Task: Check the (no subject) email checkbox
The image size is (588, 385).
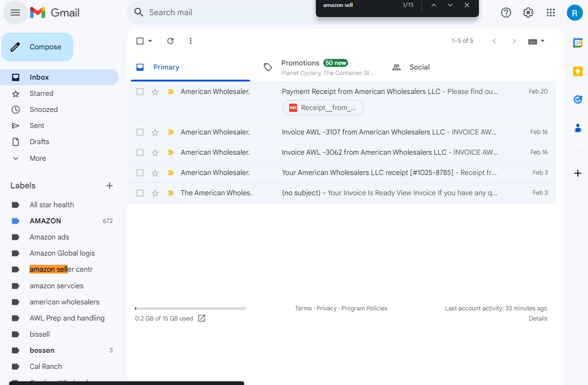Action: click(140, 193)
